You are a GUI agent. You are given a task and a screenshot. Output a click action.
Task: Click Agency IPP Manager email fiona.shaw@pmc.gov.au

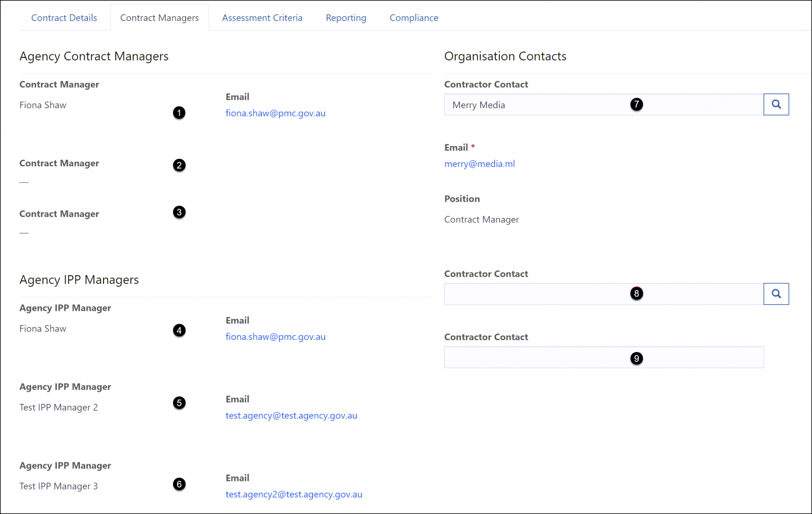276,337
